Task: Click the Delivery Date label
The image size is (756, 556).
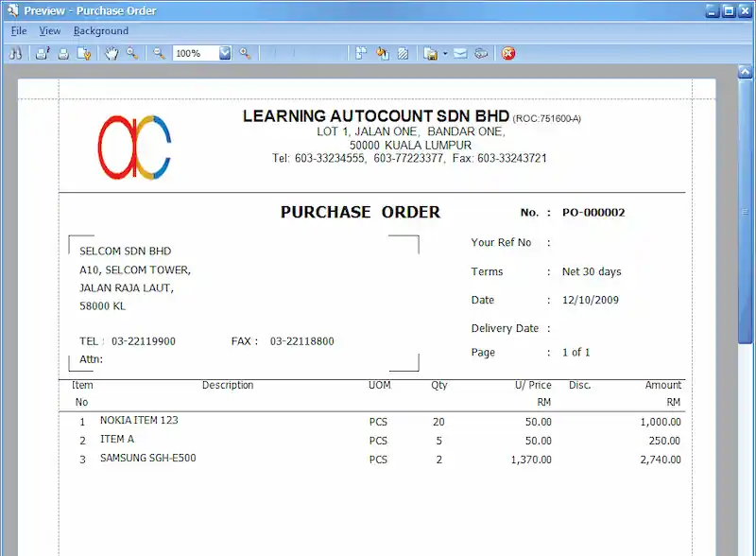Action: pyautogui.click(x=505, y=328)
